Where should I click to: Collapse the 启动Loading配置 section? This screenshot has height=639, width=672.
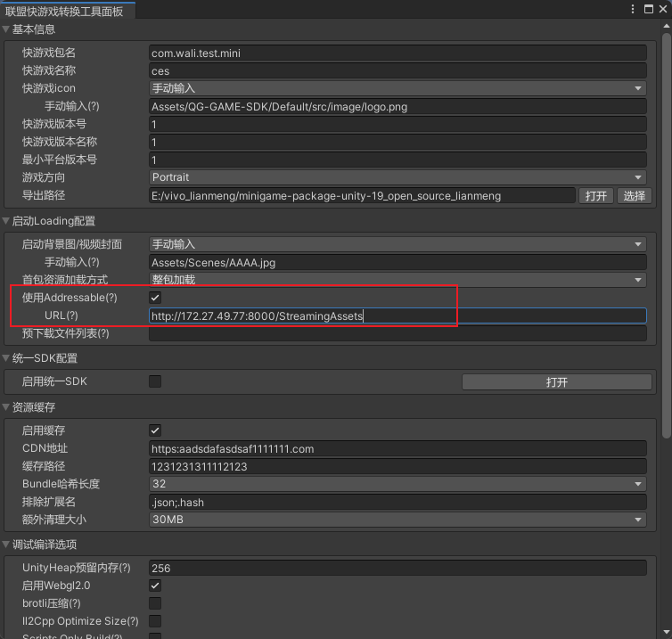pyautogui.click(x=6, y=221)
